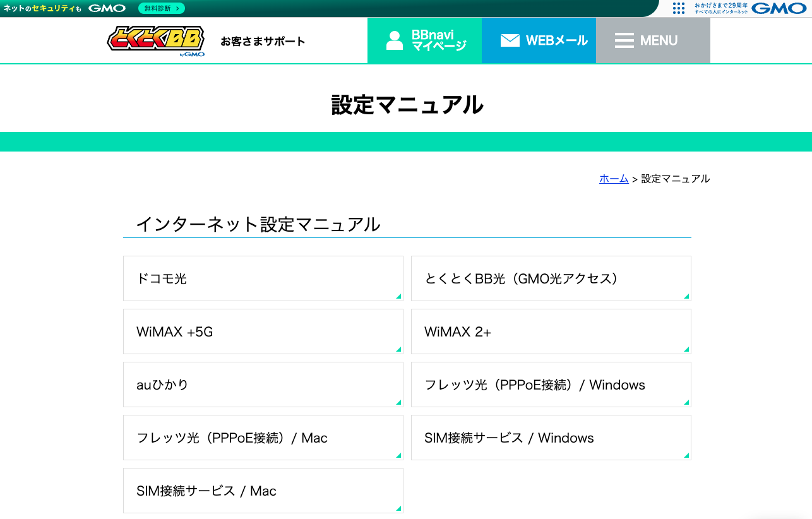This screenshot has height=519, width=812.
Task: Click the WEBメール envelope icon
Action: pos(510,40)
